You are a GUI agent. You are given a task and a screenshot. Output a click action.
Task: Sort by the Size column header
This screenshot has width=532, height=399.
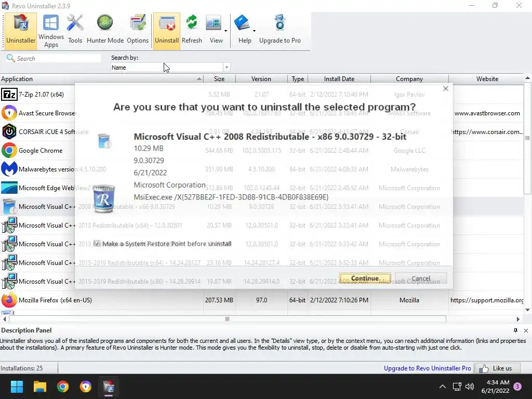[x=219, y=79]
